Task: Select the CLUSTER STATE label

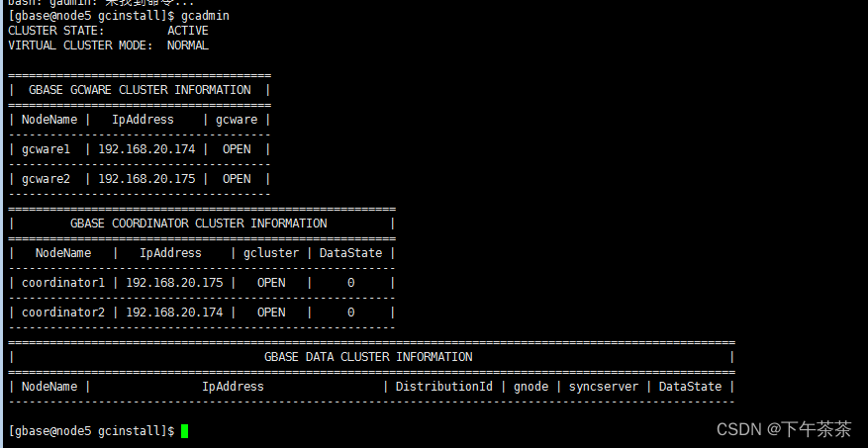Action: coord(56,31)
